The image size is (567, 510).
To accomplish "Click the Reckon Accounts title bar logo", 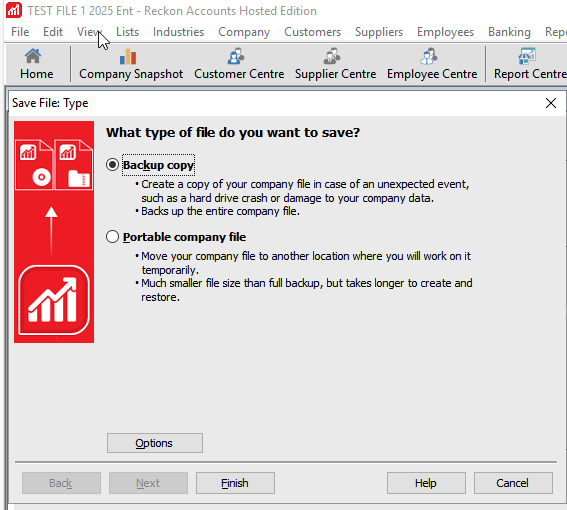I will pyautogui.click(x=14, y=10).
